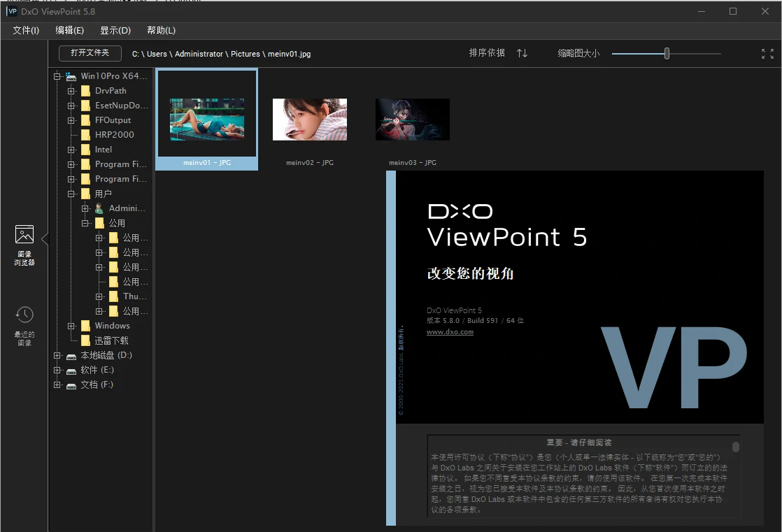782x532 pixels.
Task: Expand the DrvPath folder node
Action: tap(71, 91)
